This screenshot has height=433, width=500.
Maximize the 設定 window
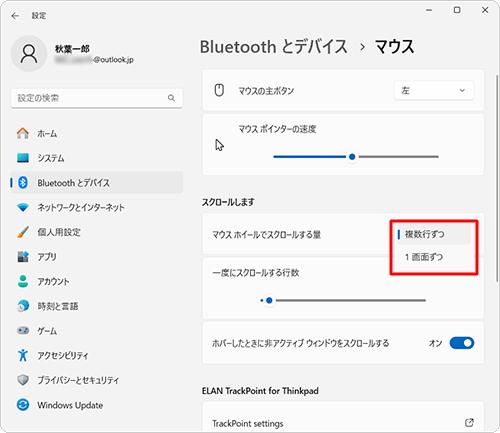pos(457,10)
